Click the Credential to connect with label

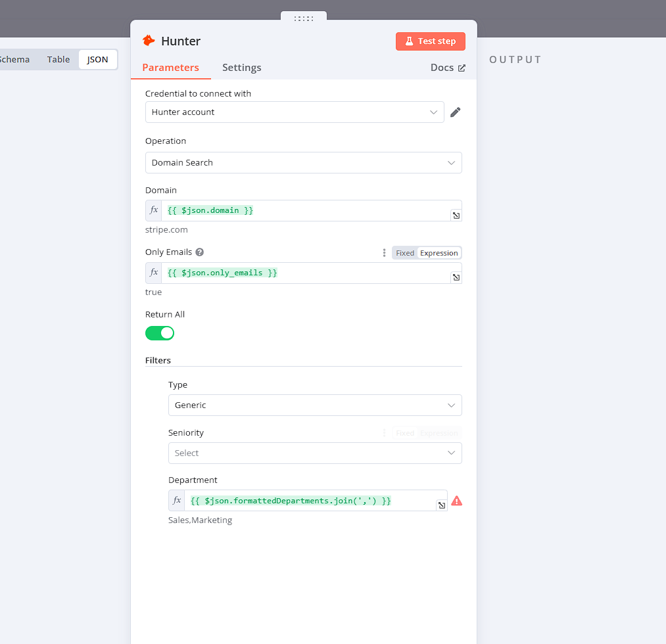[x=198, y=93]
